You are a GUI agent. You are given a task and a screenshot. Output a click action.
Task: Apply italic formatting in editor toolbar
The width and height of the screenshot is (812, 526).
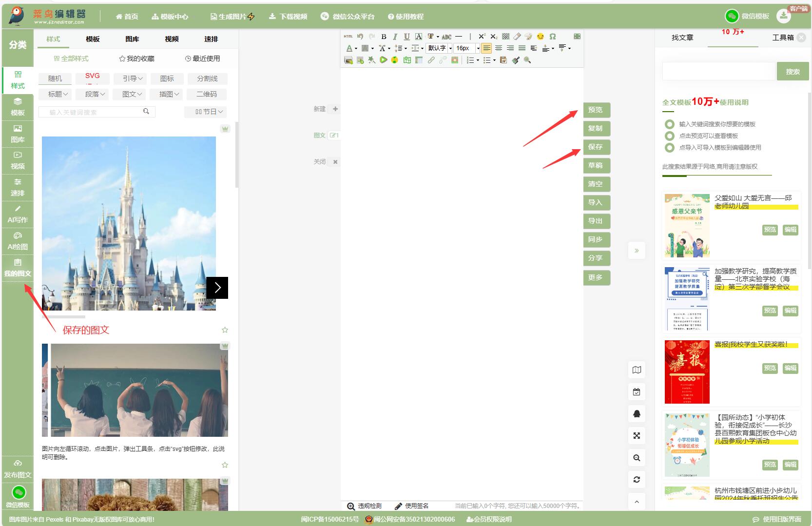coord(395,37)
